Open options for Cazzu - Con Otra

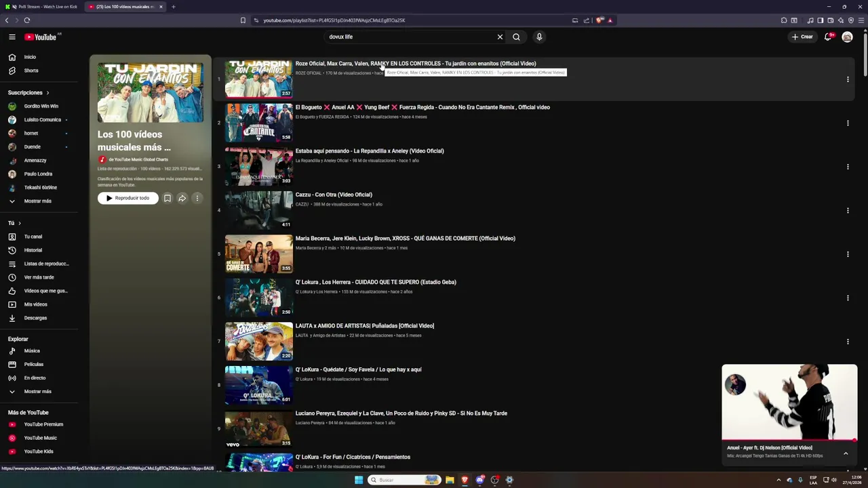click(848, 210)
